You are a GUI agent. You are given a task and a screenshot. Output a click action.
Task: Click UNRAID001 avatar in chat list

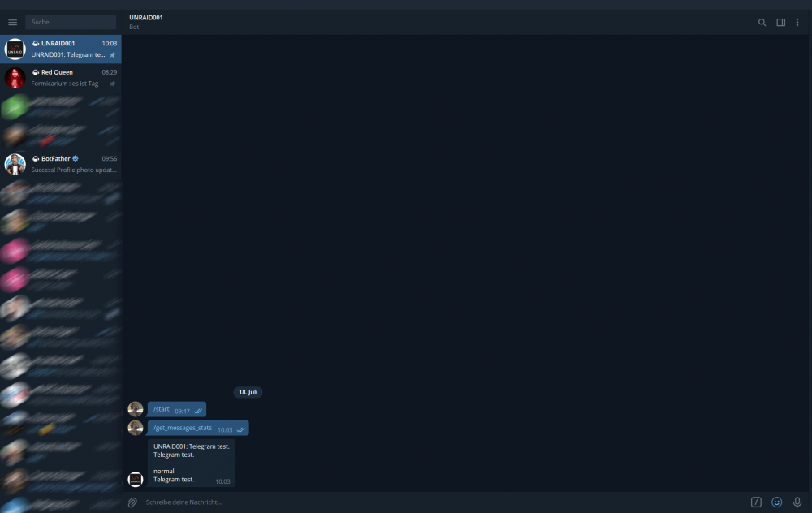(x=15, y=50)
